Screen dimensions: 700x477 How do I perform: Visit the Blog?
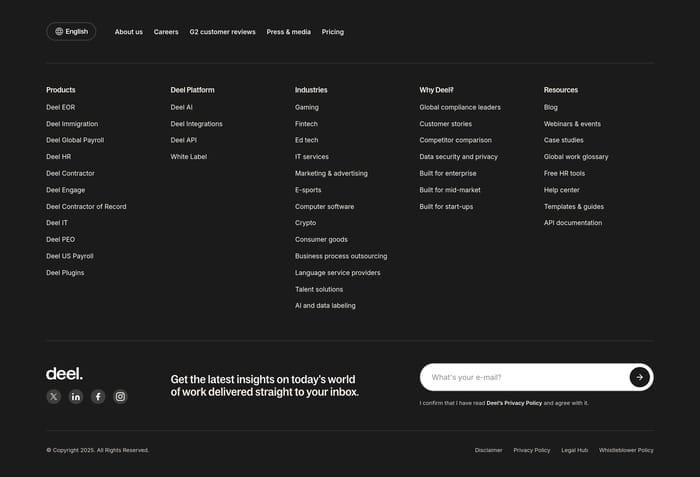pos(551,107)
